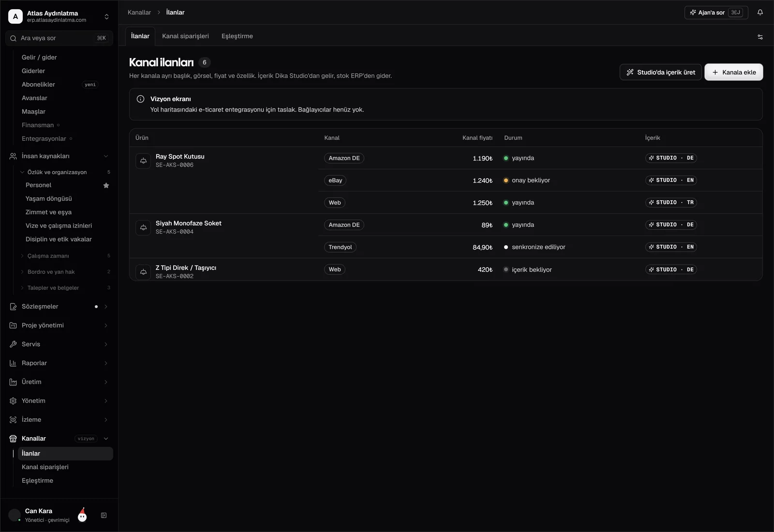Click the Ray Spot Kutusu product icon
Screen dimensions: 774x532
pyautogui.click(x=143, y=161)
